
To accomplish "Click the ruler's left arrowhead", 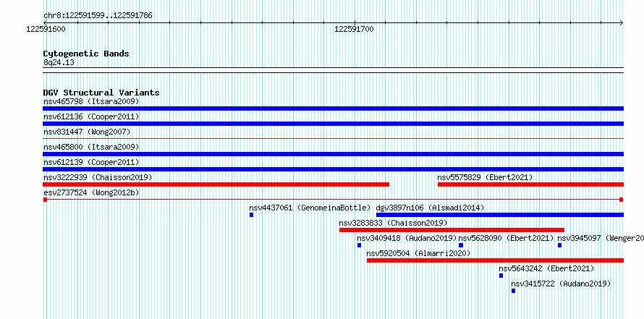I will point(45,22).
